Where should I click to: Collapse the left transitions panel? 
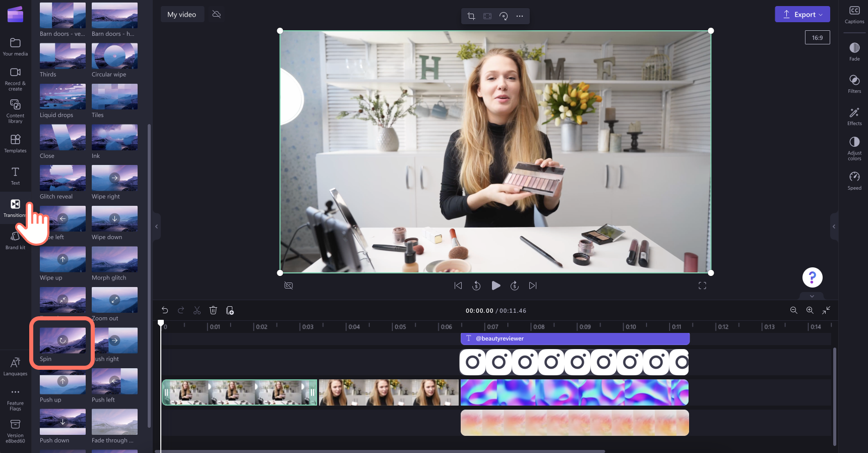point(156,227)
